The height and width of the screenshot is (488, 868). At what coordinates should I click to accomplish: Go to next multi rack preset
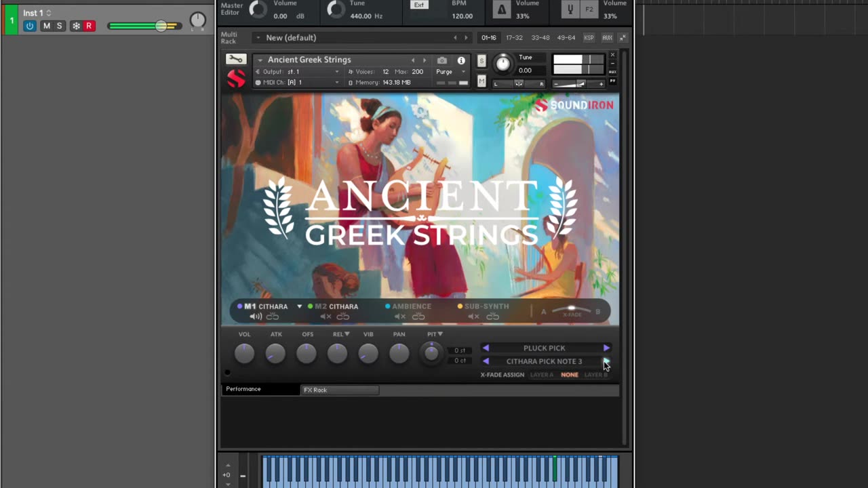466,38
